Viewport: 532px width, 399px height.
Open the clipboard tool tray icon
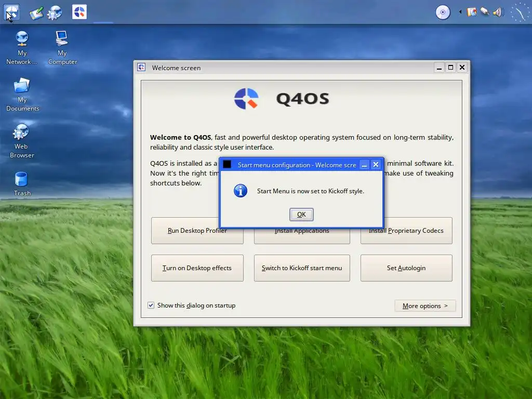(x=472, y=12)
